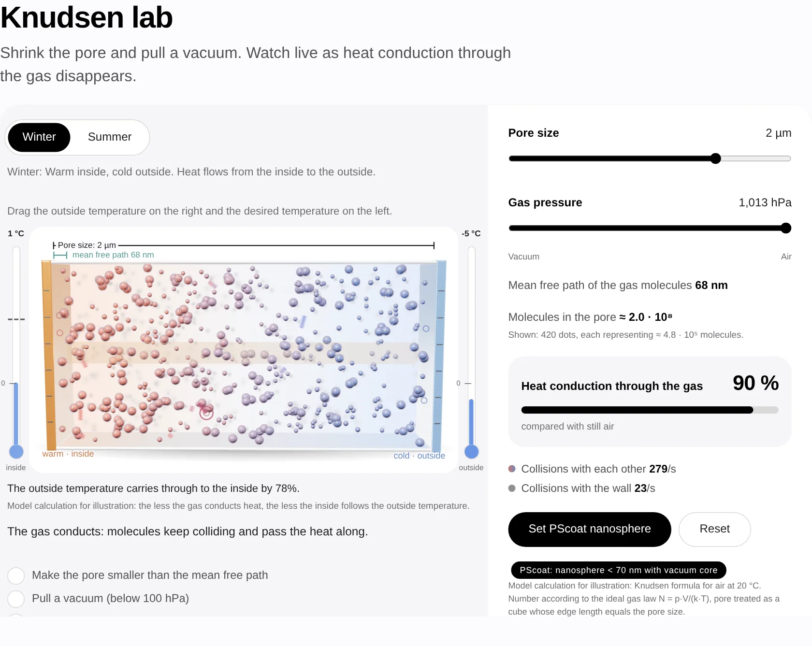
Task: Switch to Summer mode
Action: pos(110,137)
